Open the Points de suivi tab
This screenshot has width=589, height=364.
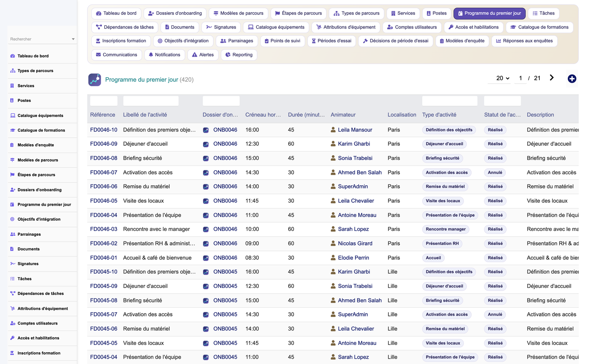pos(282,41)
